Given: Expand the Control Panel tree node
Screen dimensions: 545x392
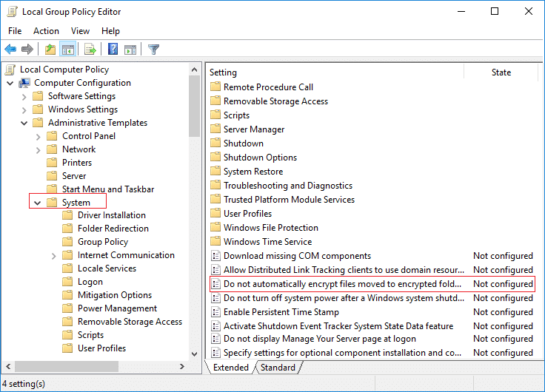Looking at the screenshot, I should click(37, 136).
